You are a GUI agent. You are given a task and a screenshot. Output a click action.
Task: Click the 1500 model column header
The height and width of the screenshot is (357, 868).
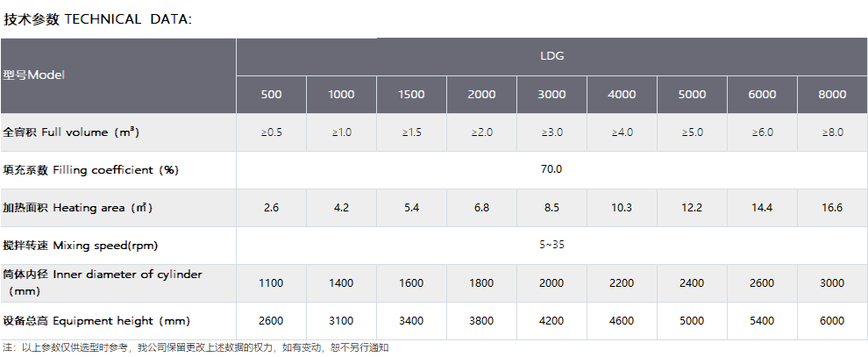click(411, 95)
